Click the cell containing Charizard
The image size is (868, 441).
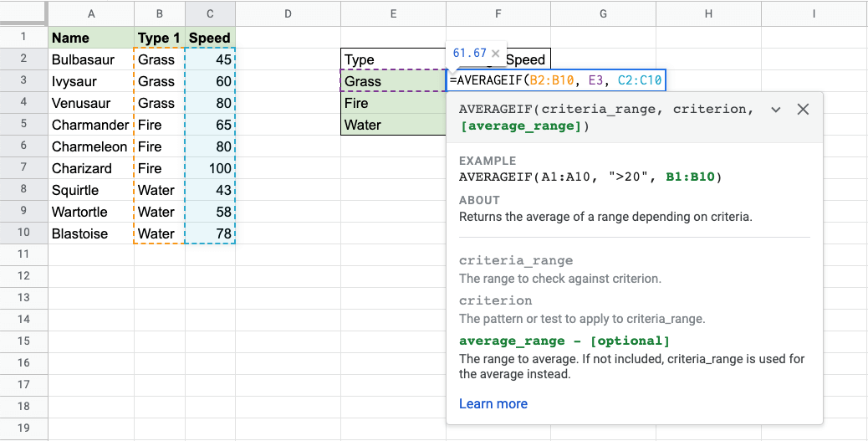click(90, 168)
